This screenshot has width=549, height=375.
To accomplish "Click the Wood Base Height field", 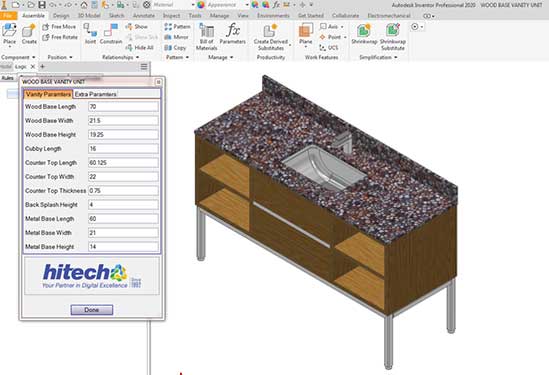I will point(123,135).
